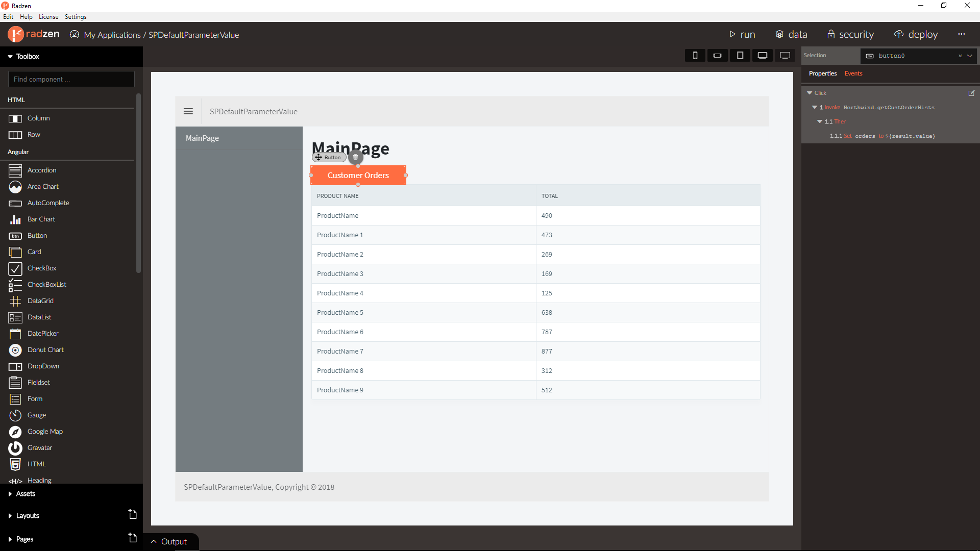This screenshot has width=980, height=551.
Task: Switch to the Events tab
Action: point(853,73)
